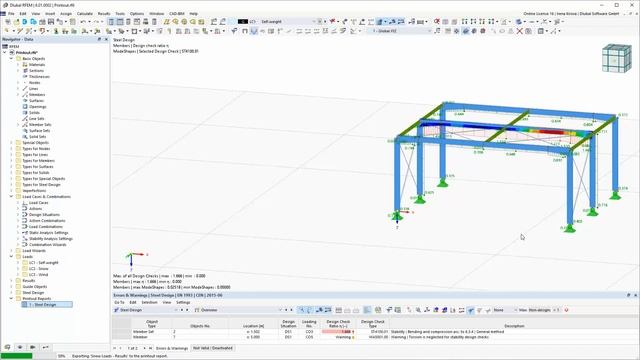The height and width of the screenshot is (360, 640).
Task: Select LC1 - Self-weight under Loads
Action: pyautogui.click(x=44, y=263)
